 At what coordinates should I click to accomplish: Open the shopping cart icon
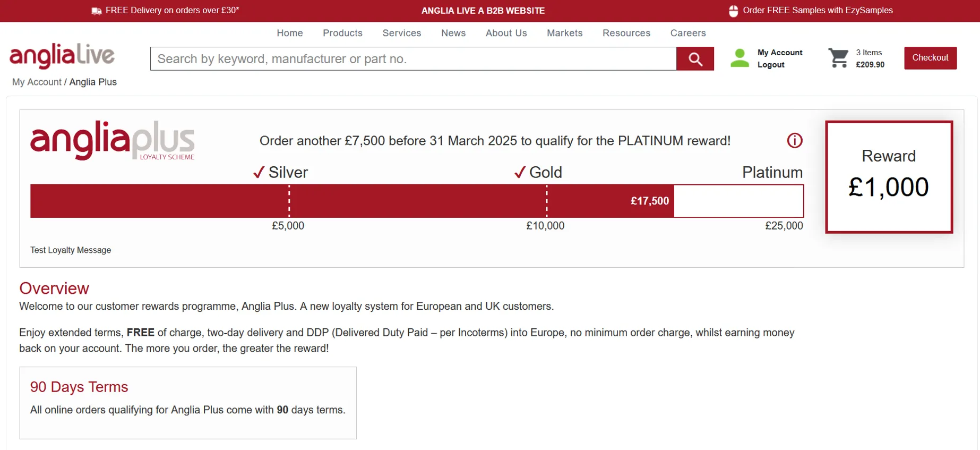(838, 58)
